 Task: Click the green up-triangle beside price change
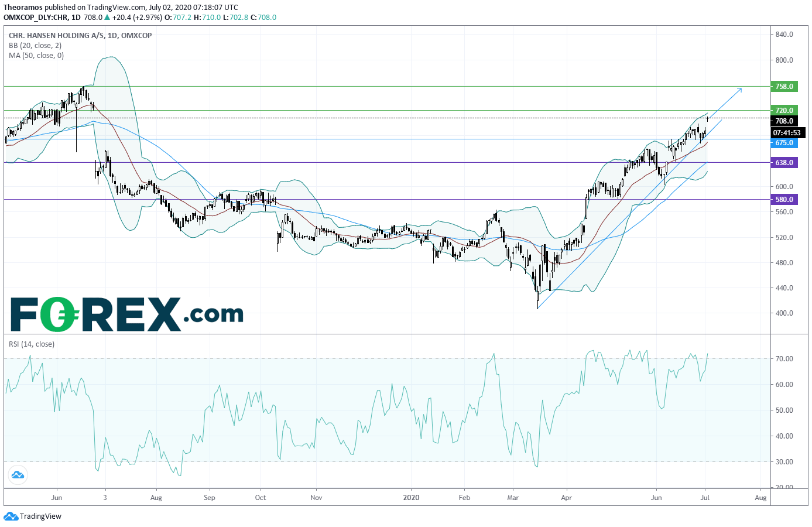(107, 17)
